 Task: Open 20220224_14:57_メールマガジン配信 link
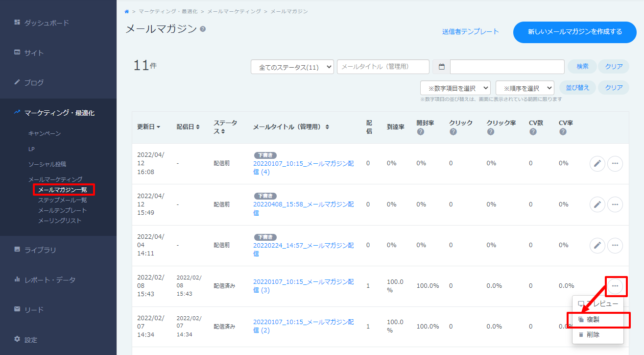(303, 249)
